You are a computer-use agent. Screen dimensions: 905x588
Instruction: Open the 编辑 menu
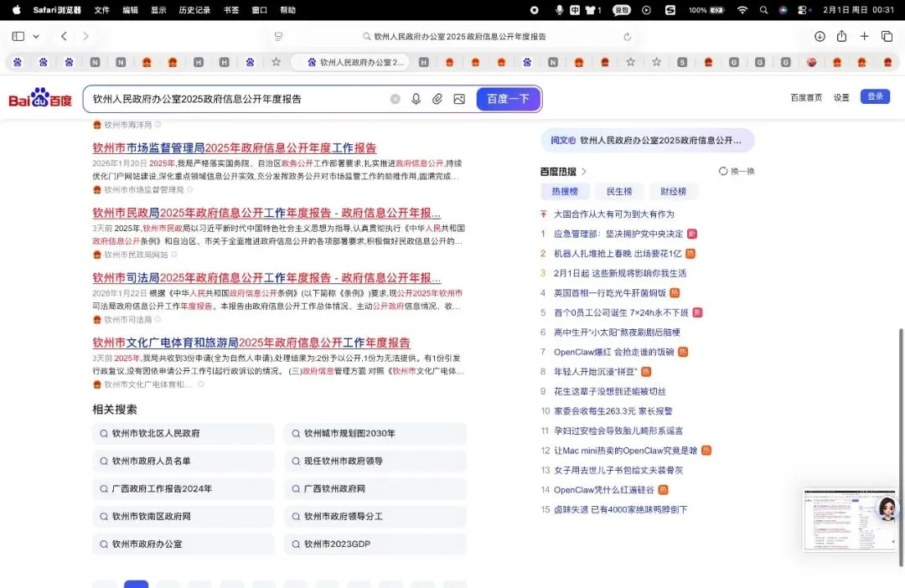(x=130, y=10)
